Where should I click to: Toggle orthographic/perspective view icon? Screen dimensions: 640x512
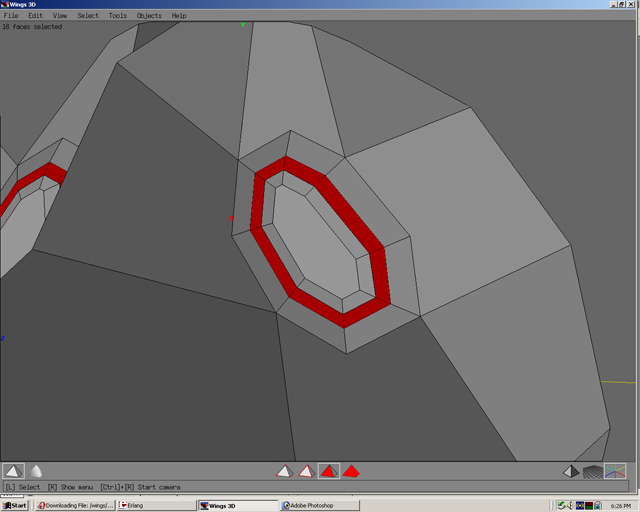pyautogui.click(x=571, y=472)
